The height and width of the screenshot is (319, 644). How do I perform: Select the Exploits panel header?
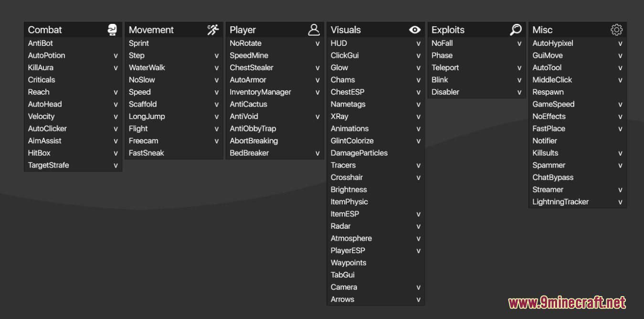click(x=476, y=30)
